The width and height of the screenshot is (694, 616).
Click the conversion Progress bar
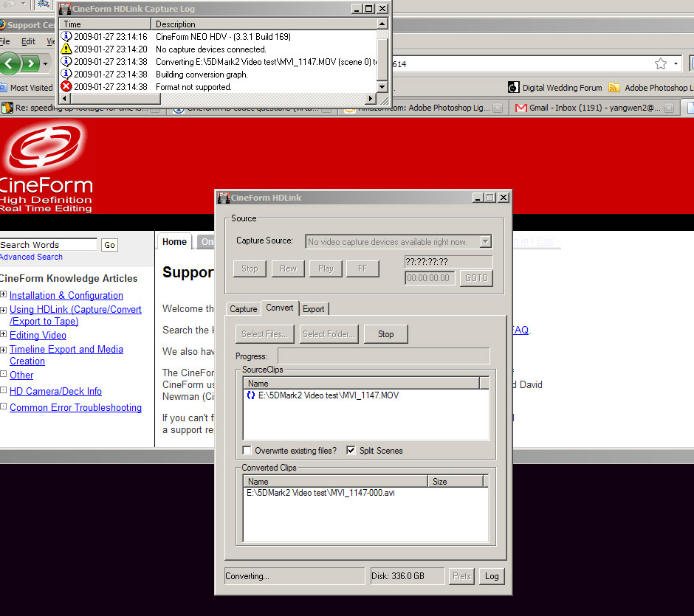coord(384,356)
